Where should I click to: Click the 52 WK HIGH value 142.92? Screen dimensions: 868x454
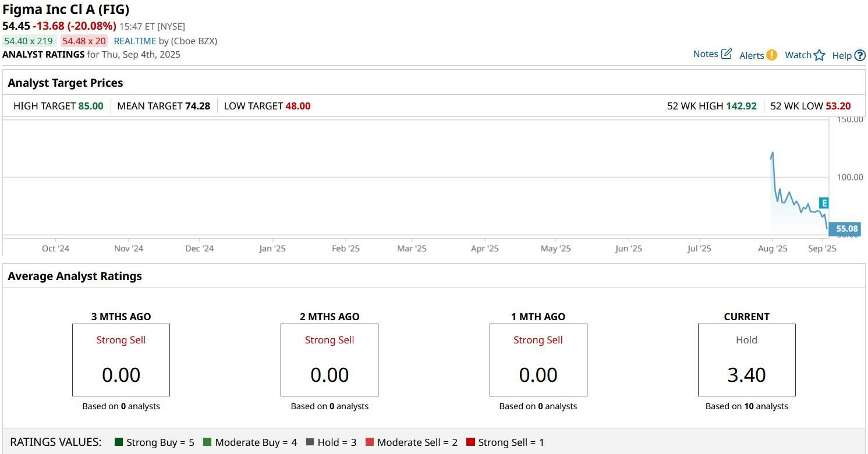point(742,106)
